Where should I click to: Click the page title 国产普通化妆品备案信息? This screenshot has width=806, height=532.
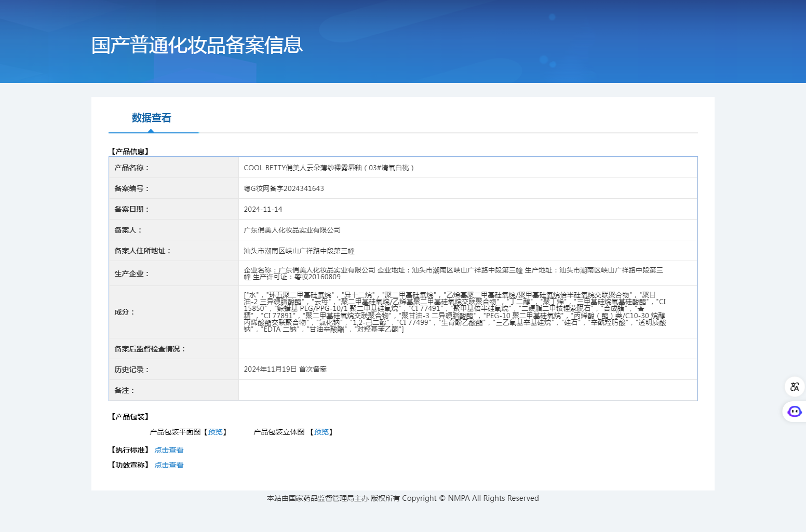(x=197, y=45)
